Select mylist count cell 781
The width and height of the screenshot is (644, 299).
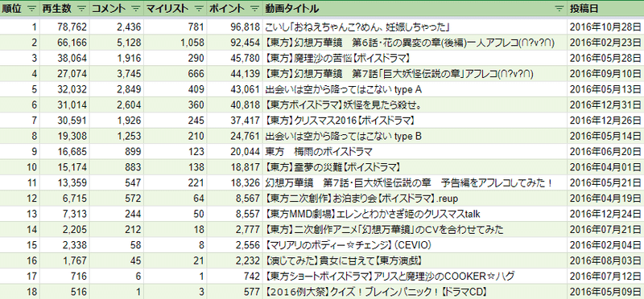tap(175, 27)
